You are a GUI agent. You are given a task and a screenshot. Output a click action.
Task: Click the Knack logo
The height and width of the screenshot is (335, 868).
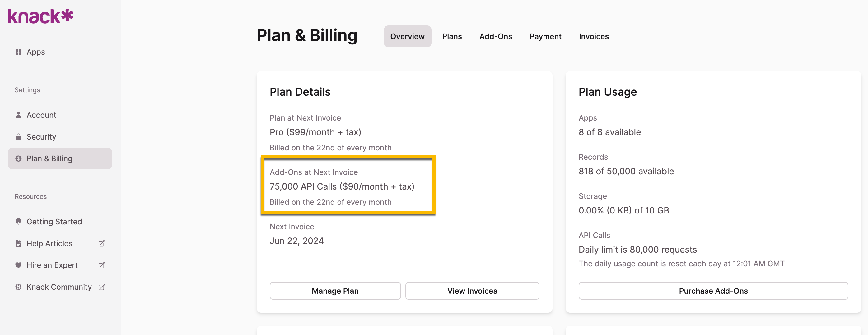pos(40,16)
